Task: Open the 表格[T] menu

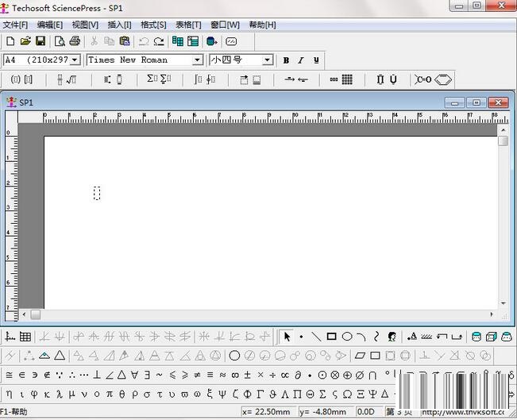Action: coord(188,25)
